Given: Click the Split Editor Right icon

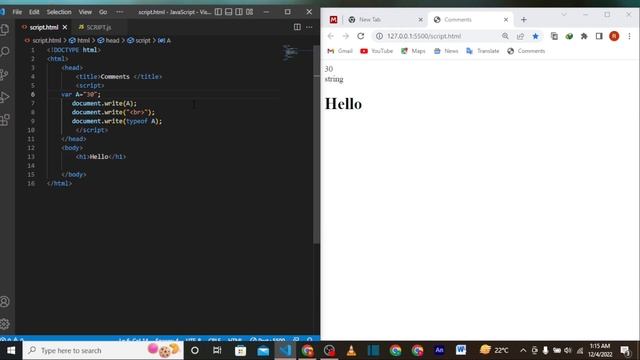Looking at the screenshot, I should [x=297, y=27].
